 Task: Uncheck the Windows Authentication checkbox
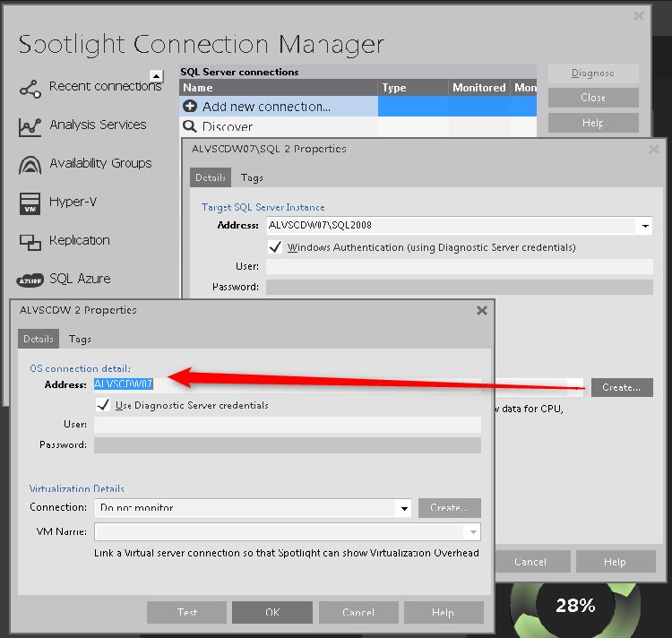[x=275, y=246]
